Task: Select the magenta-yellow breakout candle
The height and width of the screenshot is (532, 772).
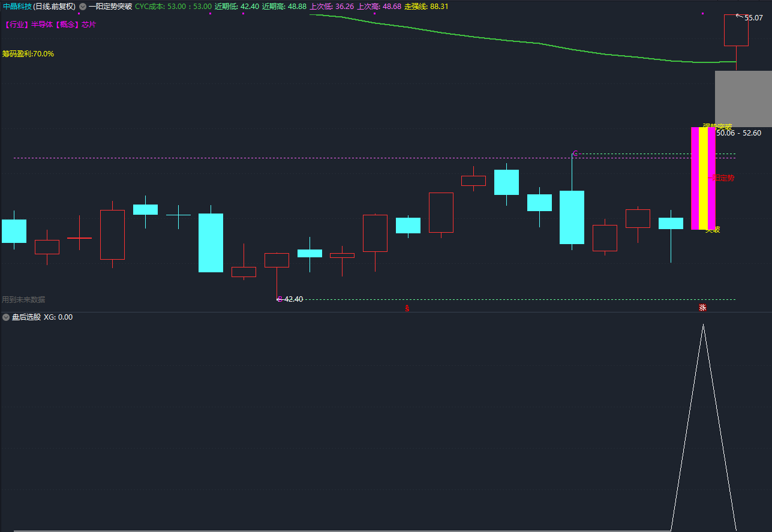Action: (703, 178)
